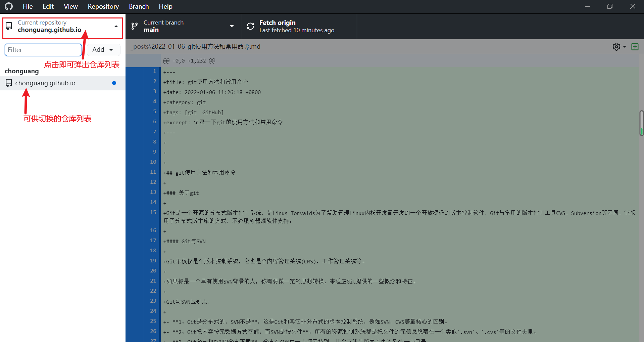Click the file path _posts\2022-01-06 header text

[195, 47]
